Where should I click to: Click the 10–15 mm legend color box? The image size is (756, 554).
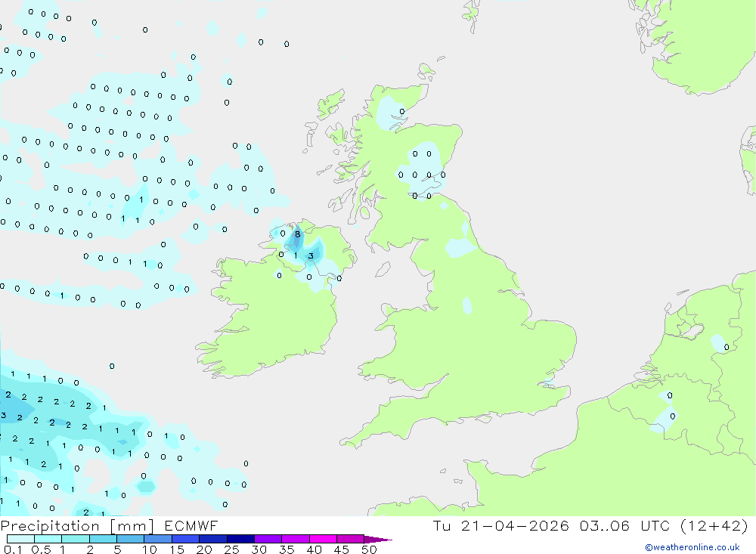158,539
